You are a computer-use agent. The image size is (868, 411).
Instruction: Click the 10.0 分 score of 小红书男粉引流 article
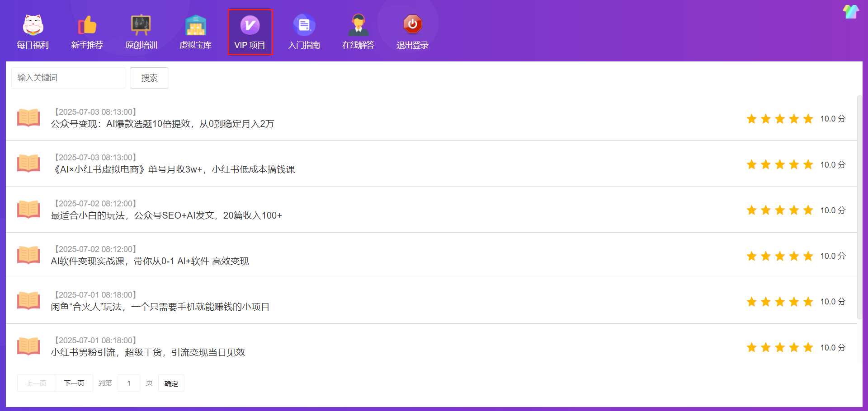(x=833, y=348)
